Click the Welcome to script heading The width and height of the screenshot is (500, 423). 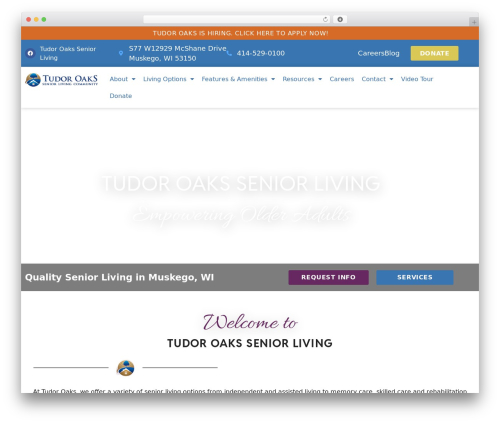(250, 322)
